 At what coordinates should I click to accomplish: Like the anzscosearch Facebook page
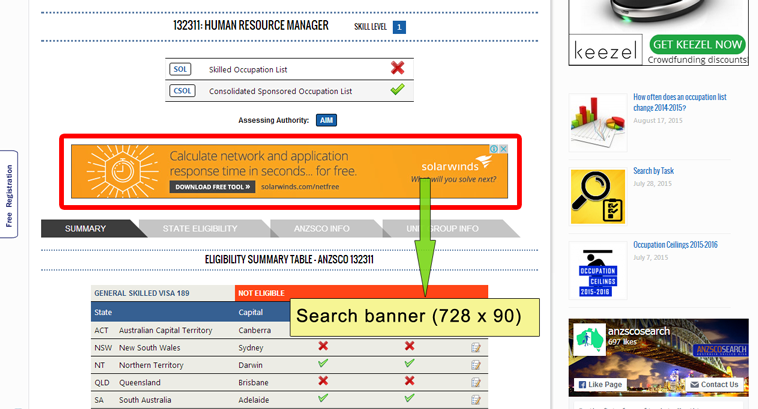coord(600,384)
